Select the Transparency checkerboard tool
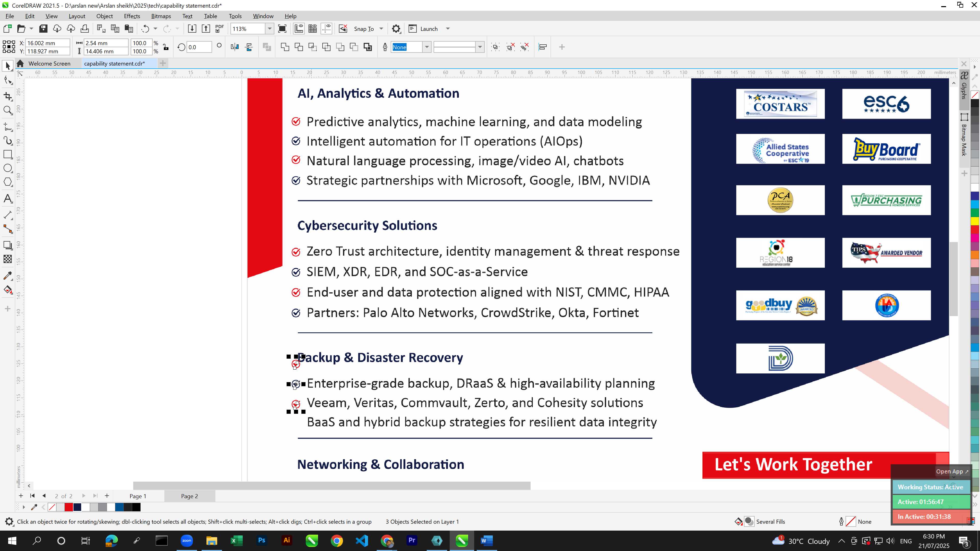 (x=8, y=259)
